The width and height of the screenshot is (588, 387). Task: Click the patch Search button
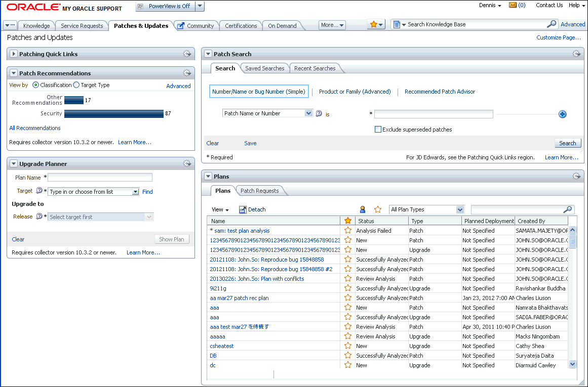(x=568, y=143)
